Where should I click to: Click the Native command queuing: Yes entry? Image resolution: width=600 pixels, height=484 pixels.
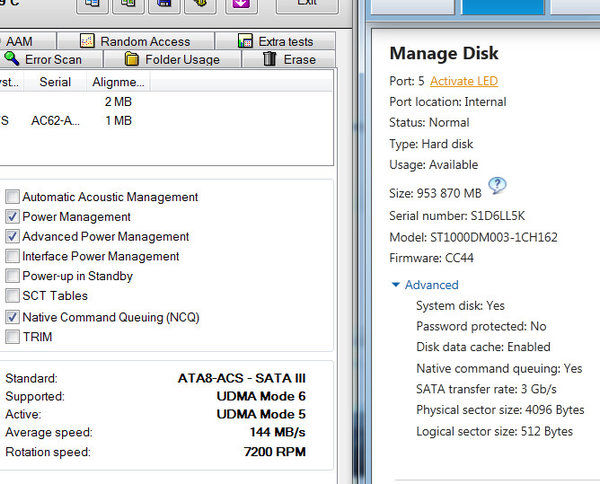click(499, 368)
